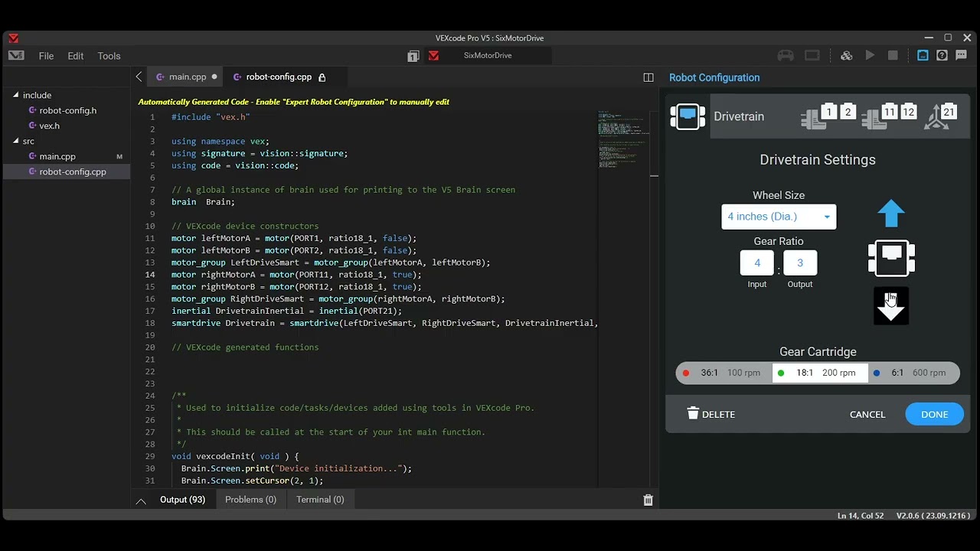Click the unsaved dot on main.cpp tab
Screen dimensions: 980x551
(214, 77)
